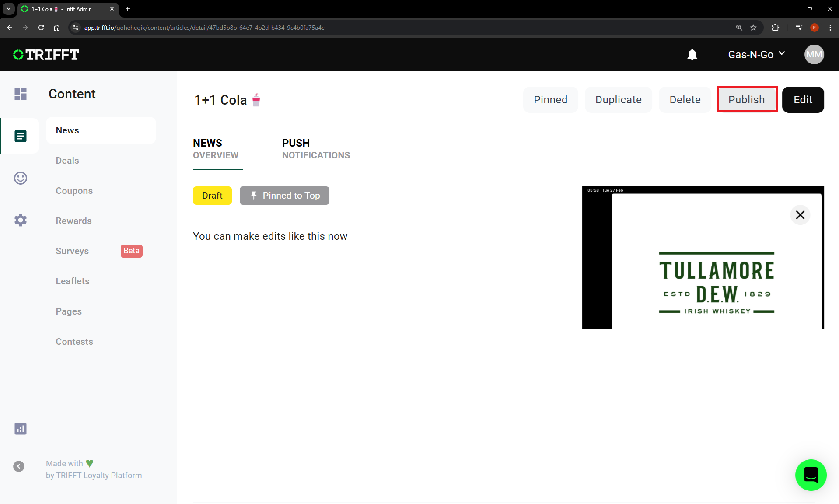
Task: Open the browser tab search dropdown
Action: [9, 9]
